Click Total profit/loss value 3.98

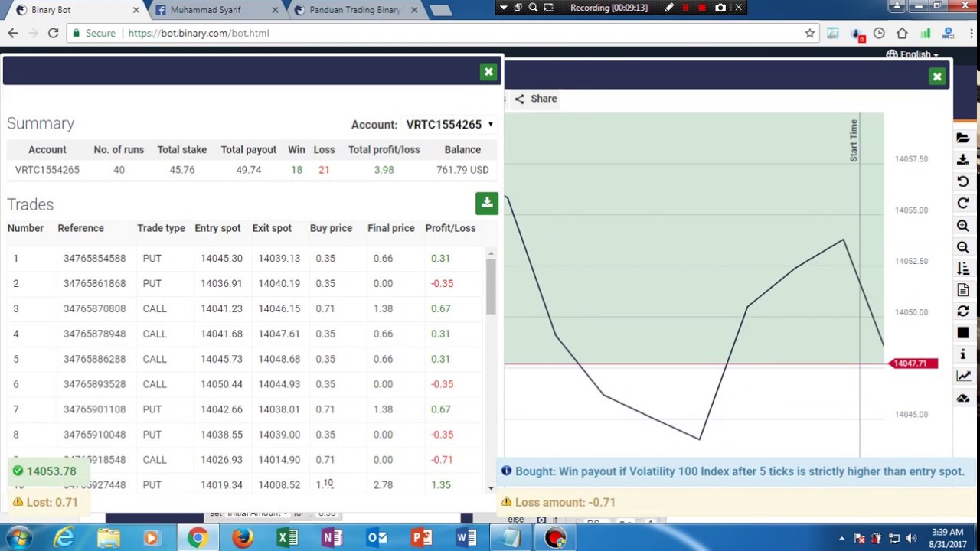tap(384, 170)
